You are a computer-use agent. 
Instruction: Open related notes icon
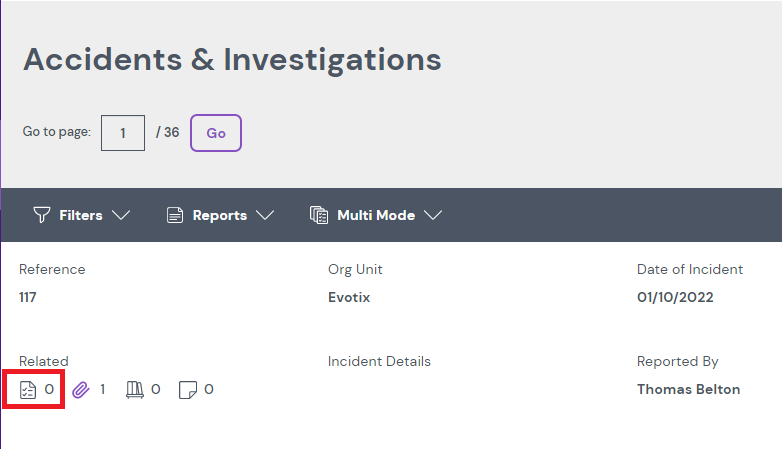[x=187, y=389]
